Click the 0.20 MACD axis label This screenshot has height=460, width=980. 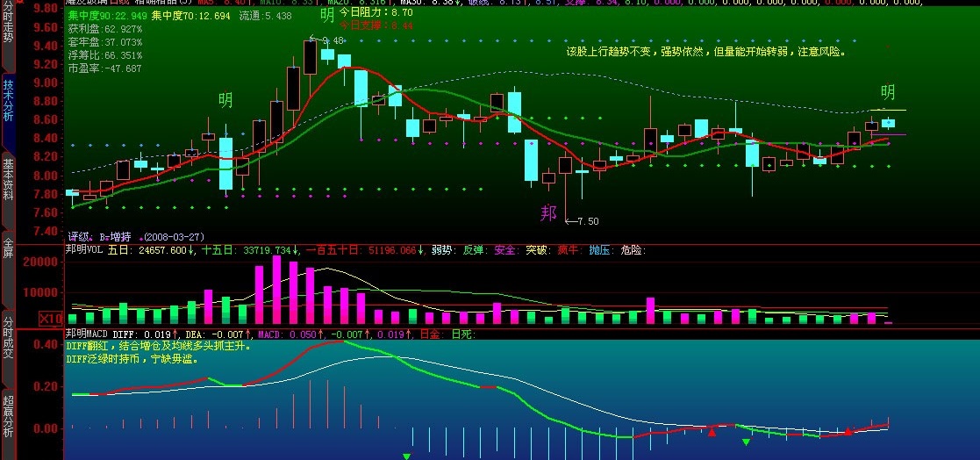coord(45,387)
